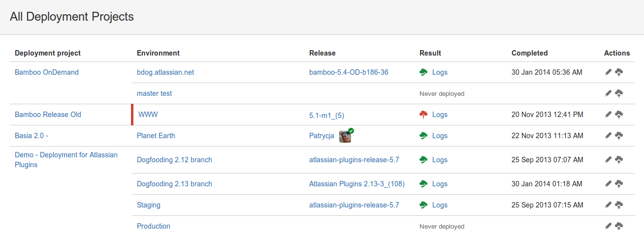This screenshot has width=644, height=236.
Task: Open Atlassian Plugins 2.13-3_(108) release
Action: point(357,184)
